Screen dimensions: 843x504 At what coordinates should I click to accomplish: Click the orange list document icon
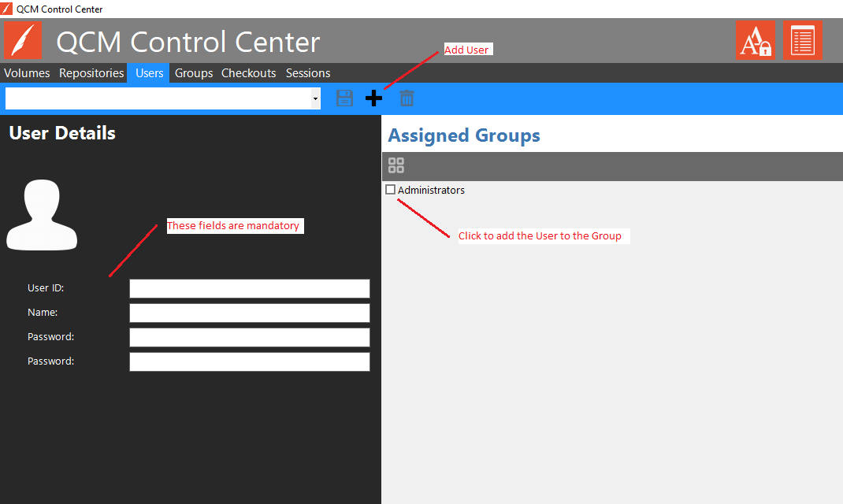(x=802, y=40)
